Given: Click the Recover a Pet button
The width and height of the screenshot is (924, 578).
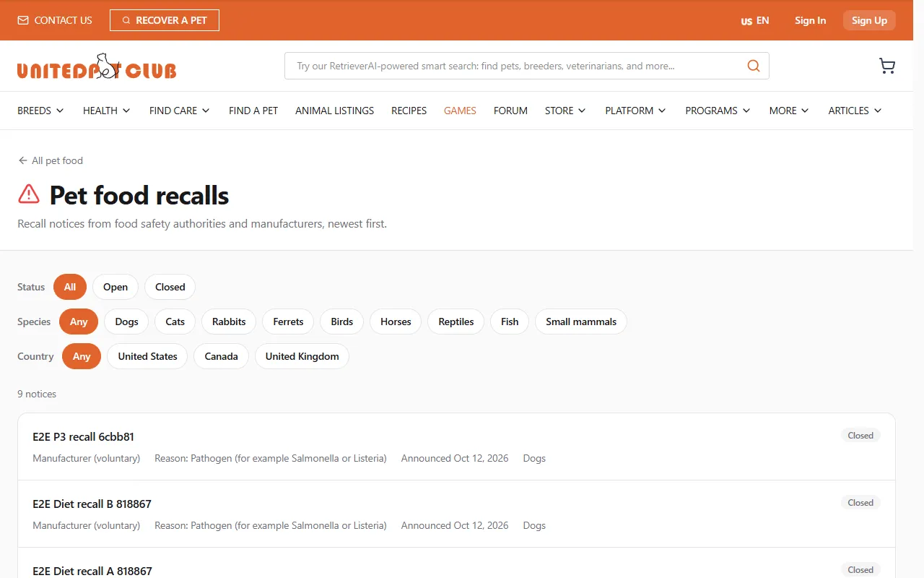Looking at the screenshot, I should point(165,20).
